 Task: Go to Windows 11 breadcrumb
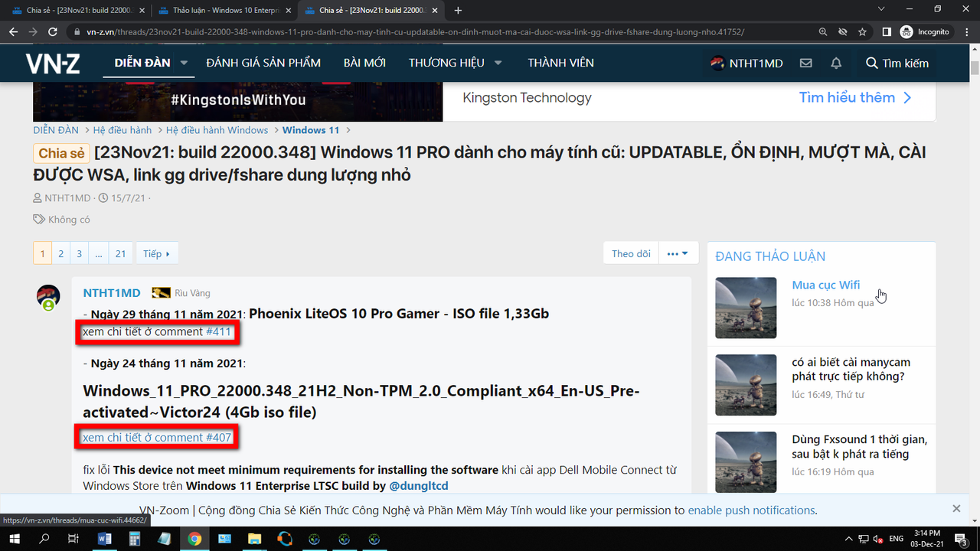tap(311, 130)
